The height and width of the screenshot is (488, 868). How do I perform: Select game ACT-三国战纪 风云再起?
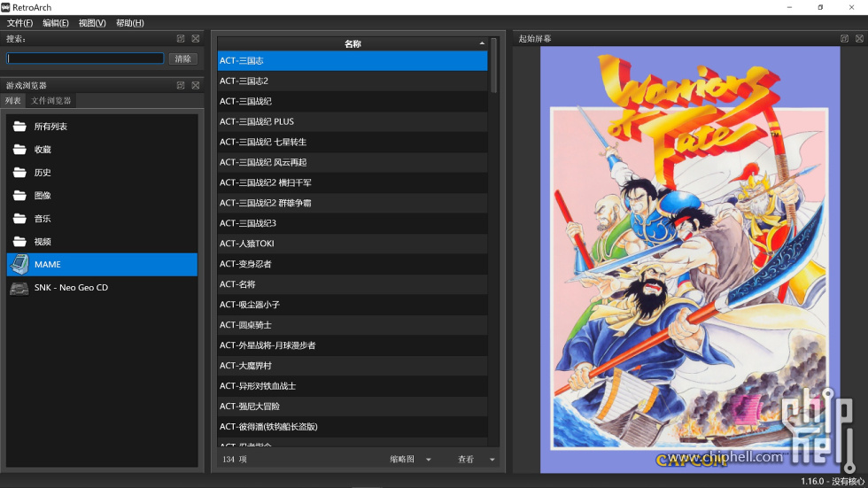(353, 162)
